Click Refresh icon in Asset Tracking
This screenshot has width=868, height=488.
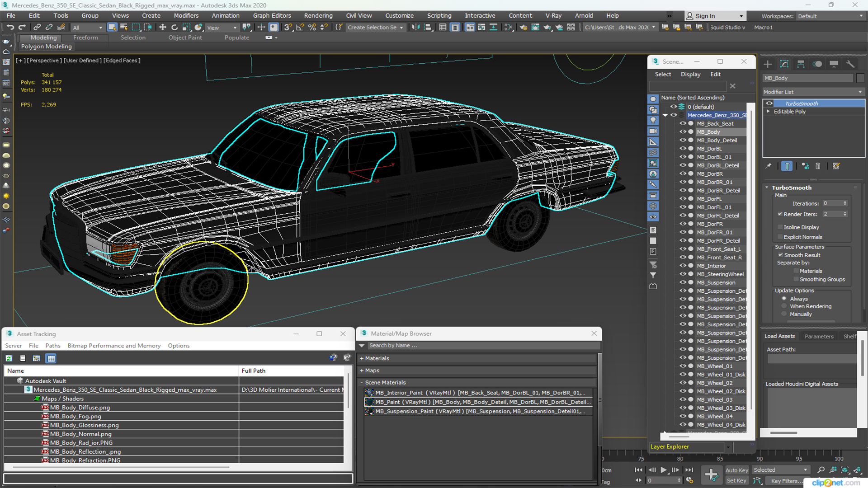pyautogui.click(x=9, y=358)
